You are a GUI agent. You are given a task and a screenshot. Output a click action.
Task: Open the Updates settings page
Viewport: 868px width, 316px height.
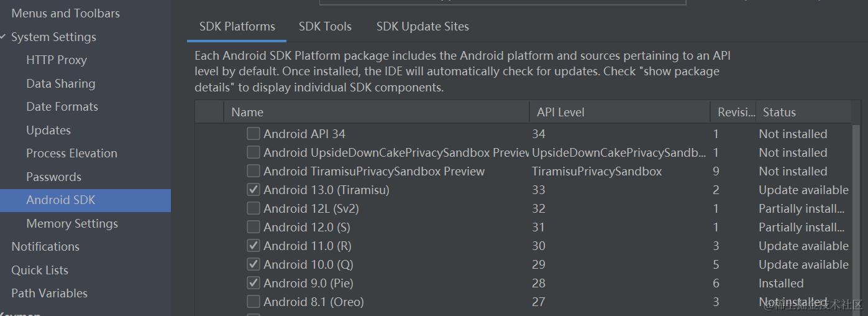pyautogui.click(x=48, y=130)
